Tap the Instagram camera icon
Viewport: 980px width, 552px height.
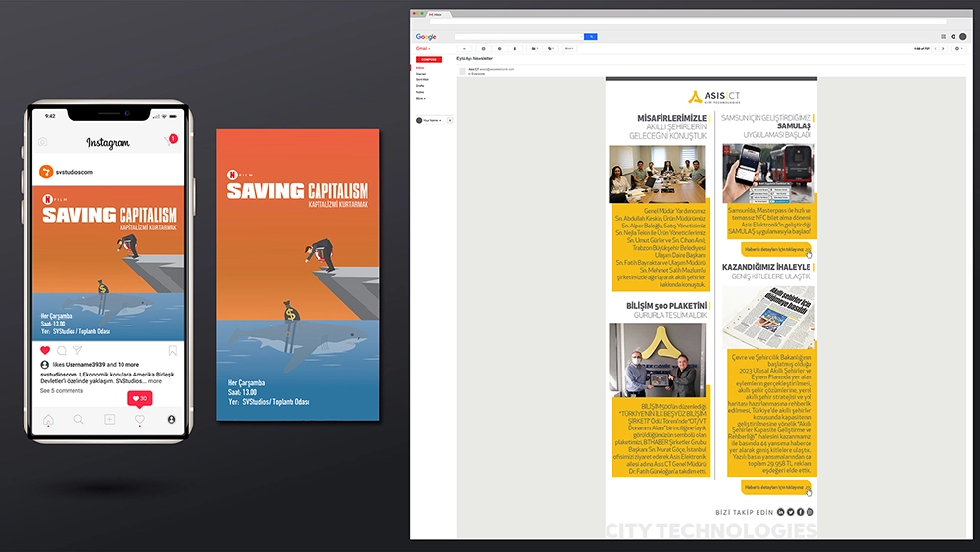coord(43,142)
